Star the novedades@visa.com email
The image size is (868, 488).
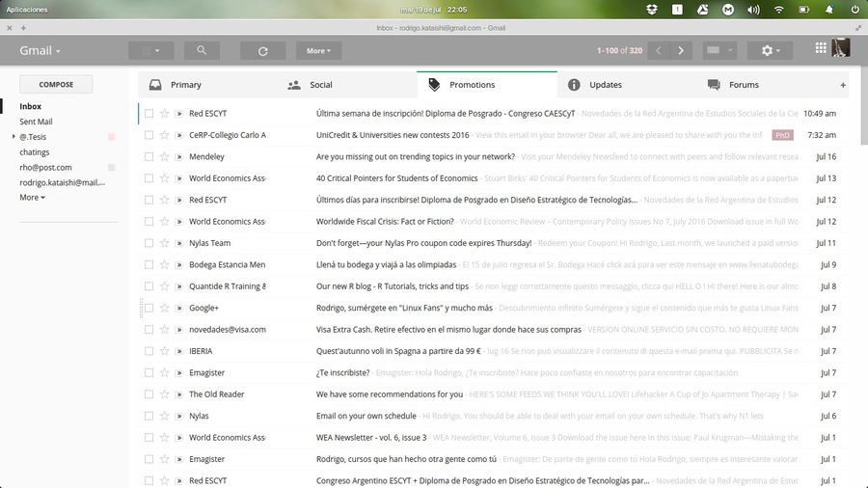click(x=164, y=329)
